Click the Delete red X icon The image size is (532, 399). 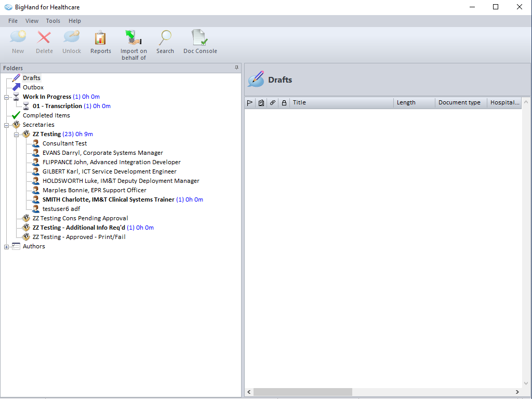[44, 37]
